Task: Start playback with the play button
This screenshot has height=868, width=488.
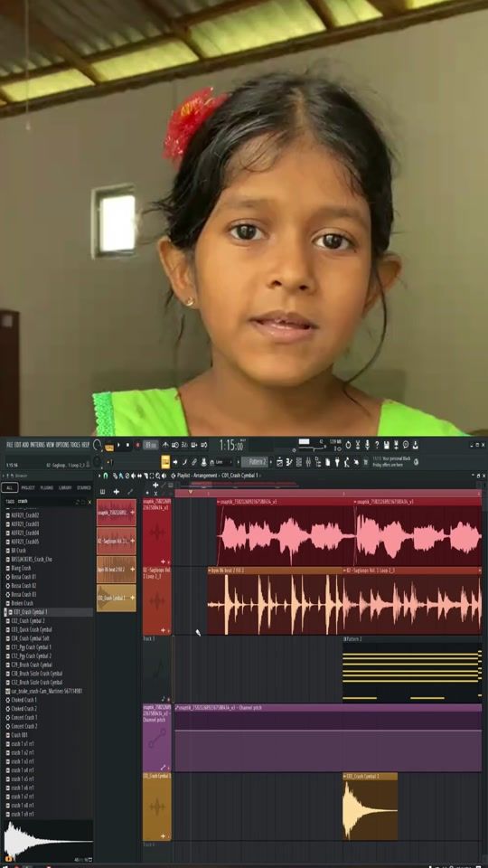Action: (117, 445)
